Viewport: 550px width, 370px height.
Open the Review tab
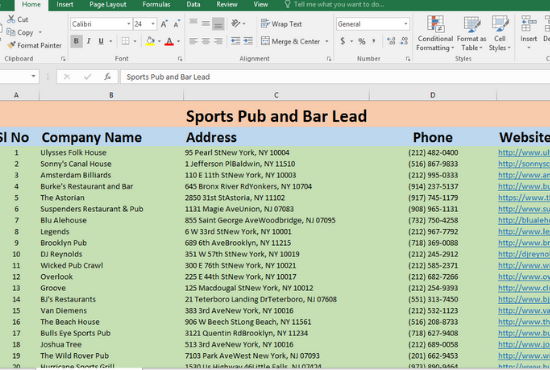click(x=227, y=5)
